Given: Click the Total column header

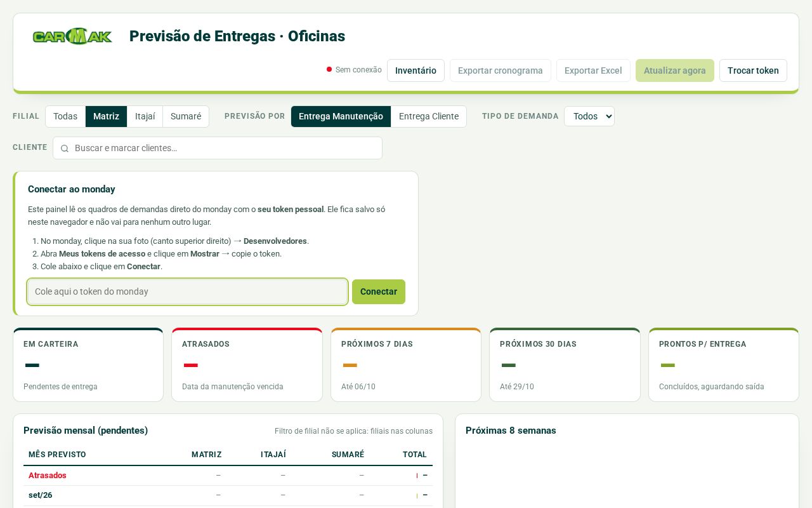Looking at the screenshot, I should coord(415,455).
